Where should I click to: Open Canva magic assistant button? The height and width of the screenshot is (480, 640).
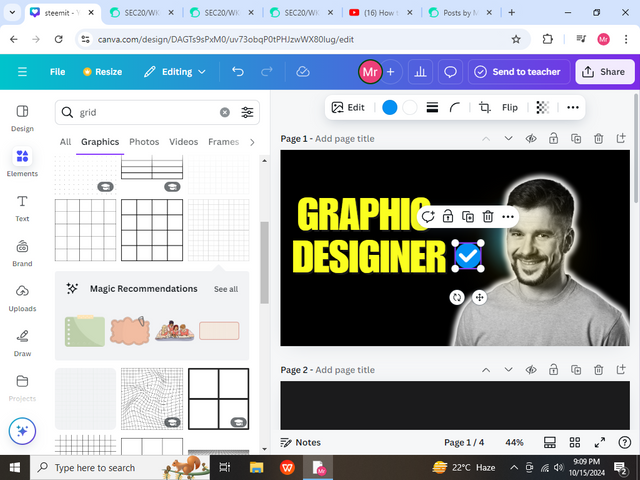coord(22,431)
